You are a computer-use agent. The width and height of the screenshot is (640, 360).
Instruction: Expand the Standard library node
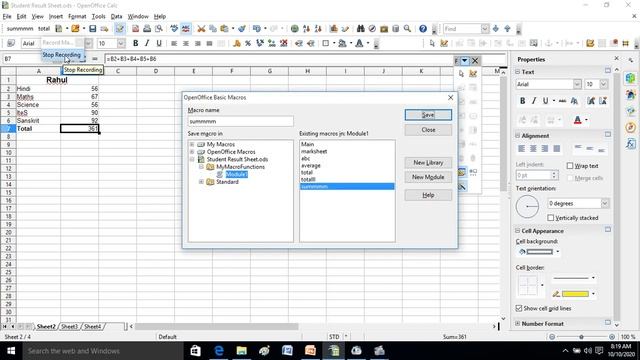point(201,182)
